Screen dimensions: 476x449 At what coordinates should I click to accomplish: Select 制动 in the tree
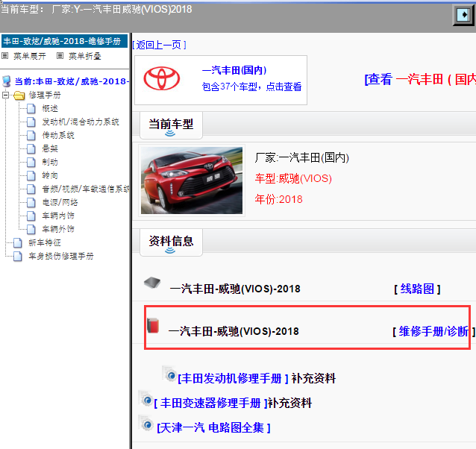point(50,162)
